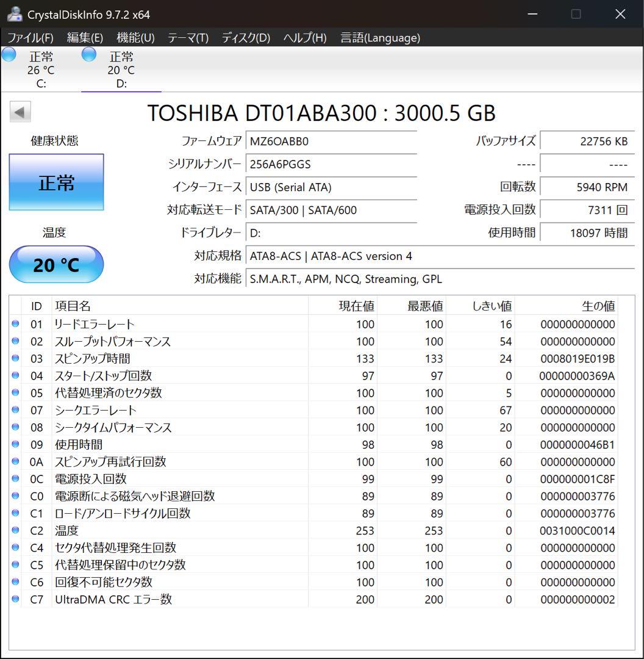
Task: Click the blue status orb for drive C:
Action: coord(9,55)
